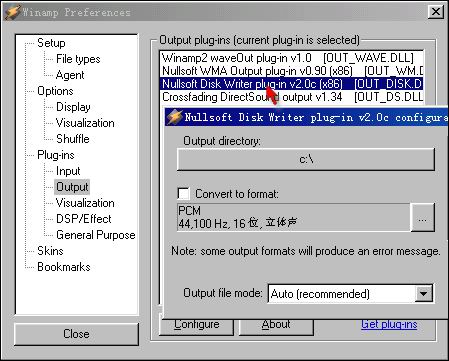The image size is (449, 361).
Task: Select Nullsoft Disk Writer plug-in entry
Action: click(x=292, y=84)
